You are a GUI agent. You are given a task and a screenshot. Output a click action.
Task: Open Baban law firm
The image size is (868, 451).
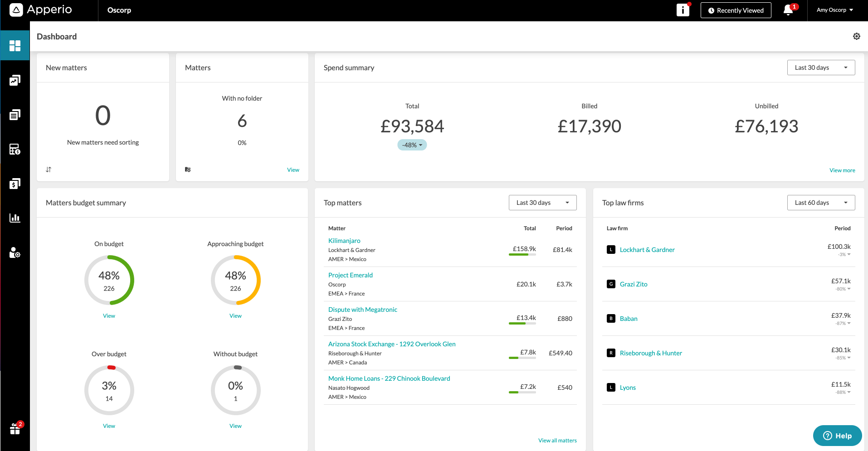[x=629, y=319]
